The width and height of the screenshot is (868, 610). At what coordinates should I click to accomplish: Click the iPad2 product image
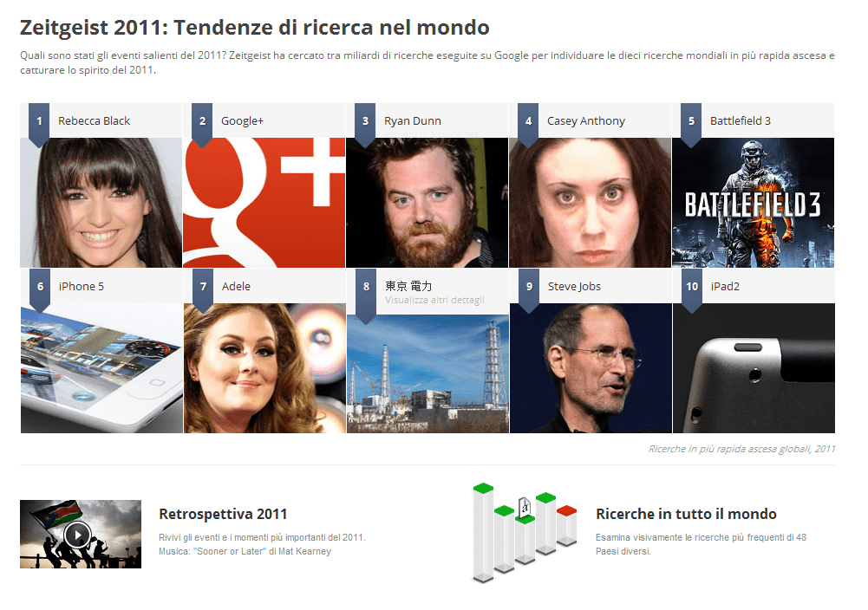click(754, 367)
